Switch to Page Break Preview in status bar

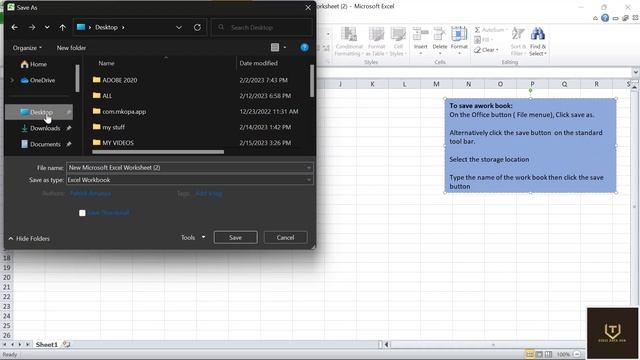548,354
